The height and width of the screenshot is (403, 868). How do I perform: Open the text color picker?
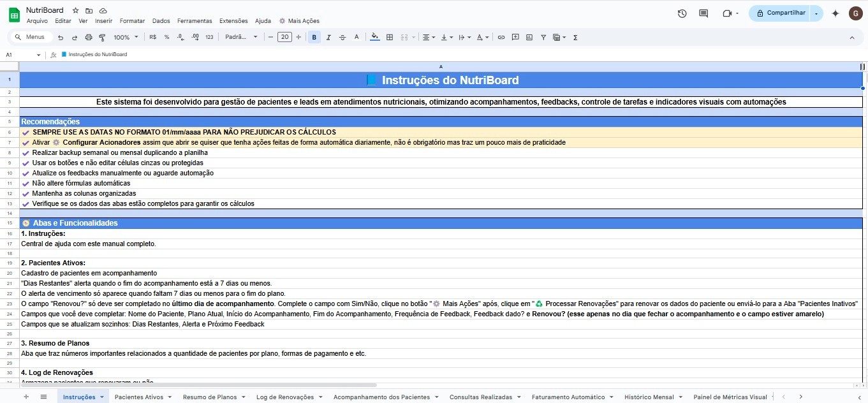point(357,38)
